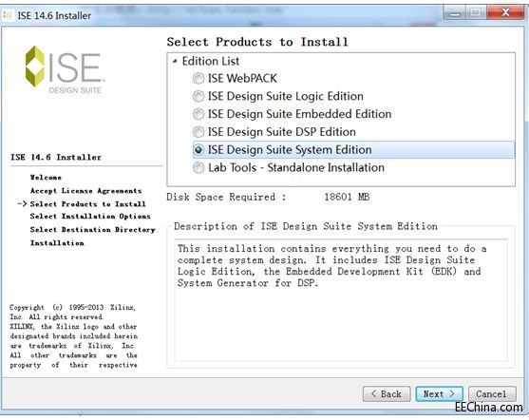529x420 pixels.
Task: Close the ISE 14.6 Installer window
Action: click(x=505, y=13)
